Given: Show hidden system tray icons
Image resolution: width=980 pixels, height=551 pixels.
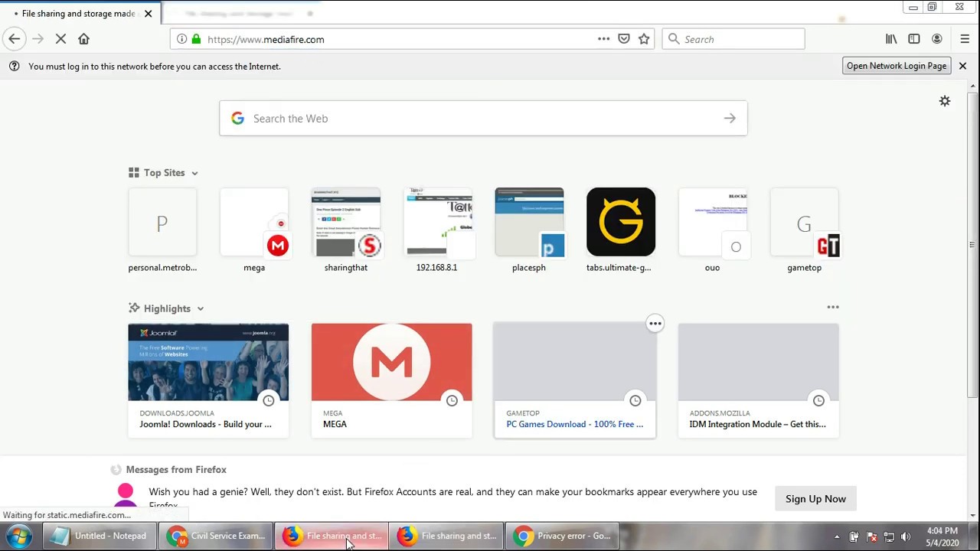Looking at the screenshot, I should [836, 536].
